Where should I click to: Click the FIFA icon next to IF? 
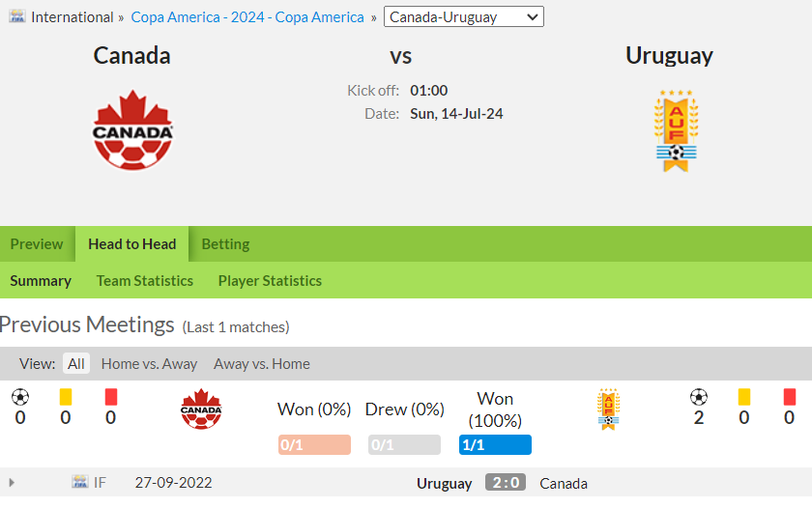click(x=79, y=482)
